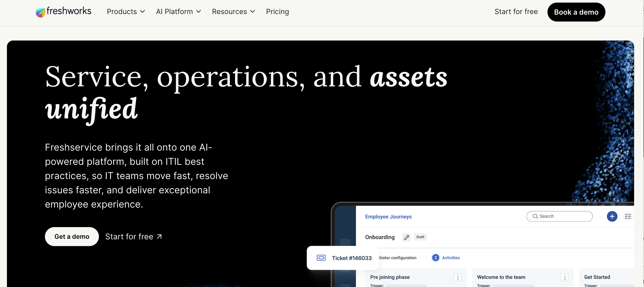
Task: Click the magnifier icon in the Search box
Action: pyautogui.click(x=535, y=216)
